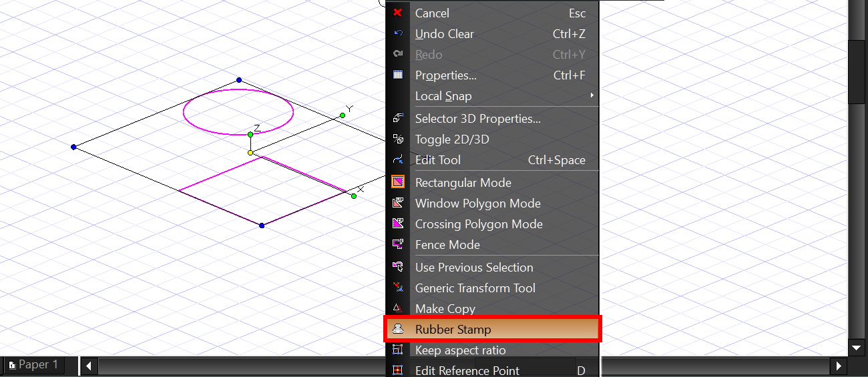Click the blue top corner handle
This screenshot has width=868, height=377.
point(239,79)
